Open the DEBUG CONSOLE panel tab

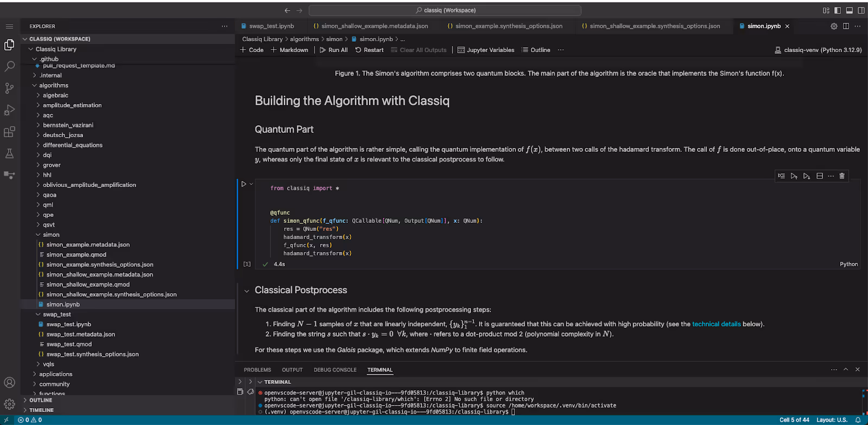pos(335,370)
